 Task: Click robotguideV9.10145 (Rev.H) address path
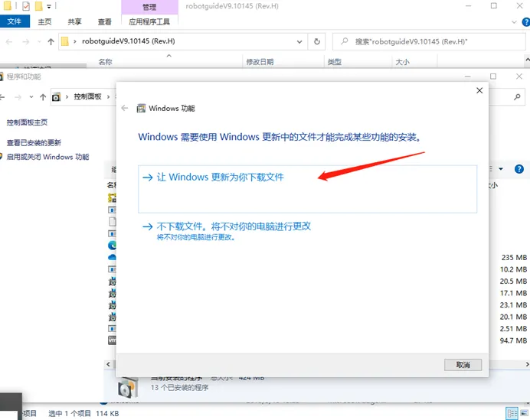click(x=129, y=41)
